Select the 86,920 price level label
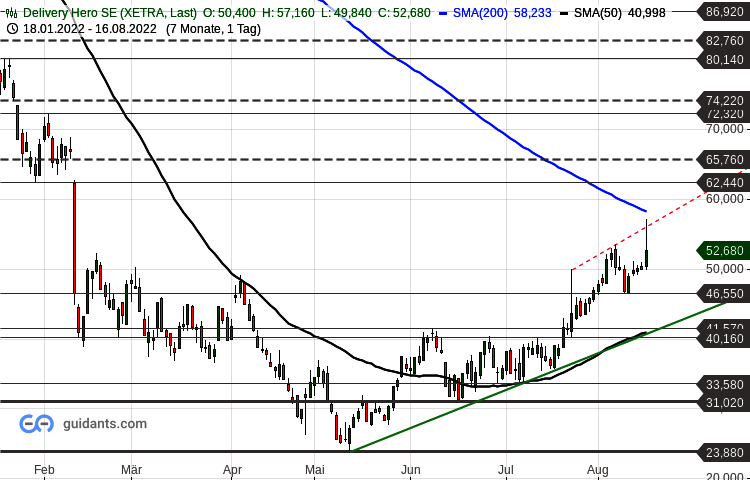This screenshot has height=480, width=750. (x=724, y=11)
